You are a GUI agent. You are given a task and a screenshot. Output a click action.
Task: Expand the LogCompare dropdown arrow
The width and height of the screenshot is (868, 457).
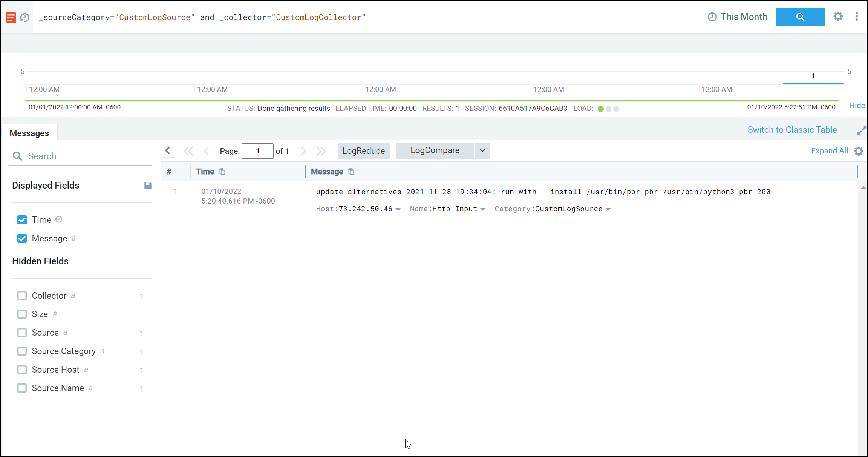[482, 150]
